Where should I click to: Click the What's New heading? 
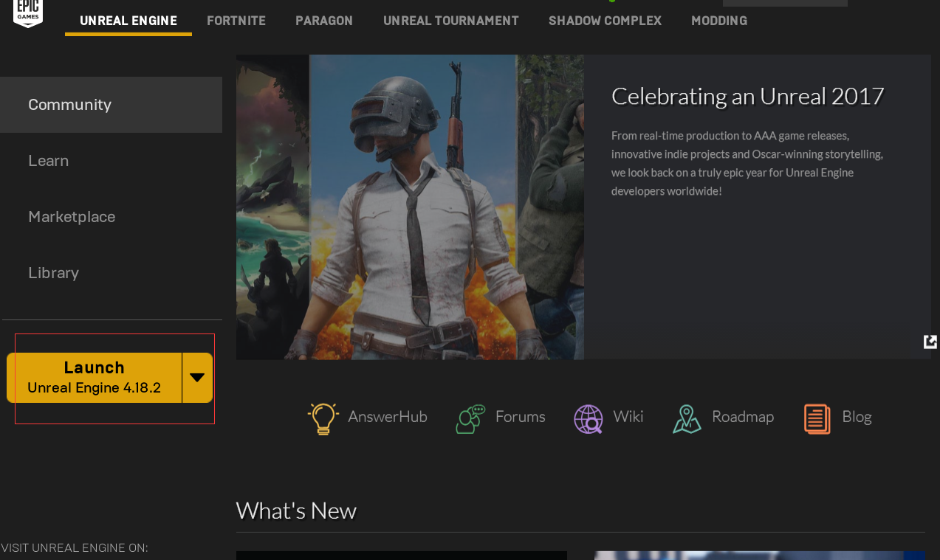[x=296, y=511]
